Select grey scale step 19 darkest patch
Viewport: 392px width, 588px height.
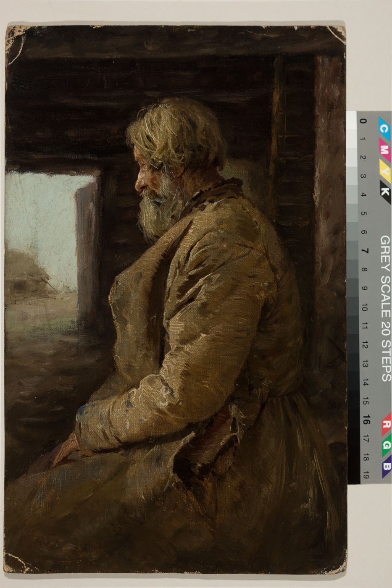tap(352, 474)
